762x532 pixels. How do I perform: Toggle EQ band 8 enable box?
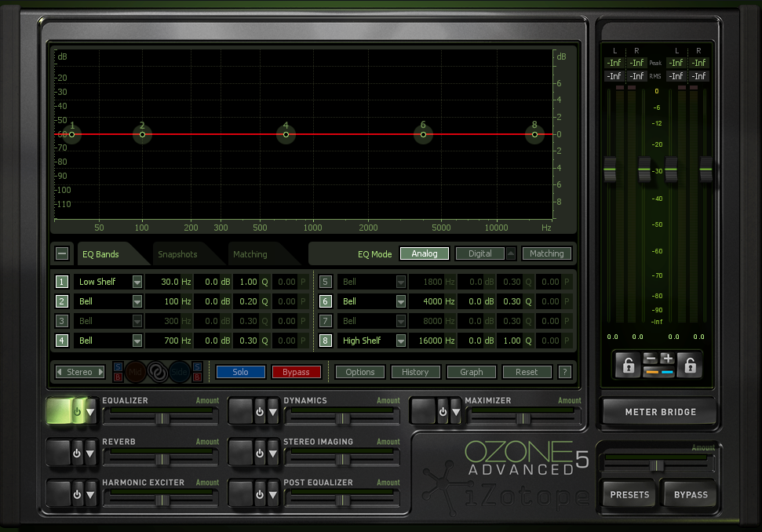click(x=326, y=341)
